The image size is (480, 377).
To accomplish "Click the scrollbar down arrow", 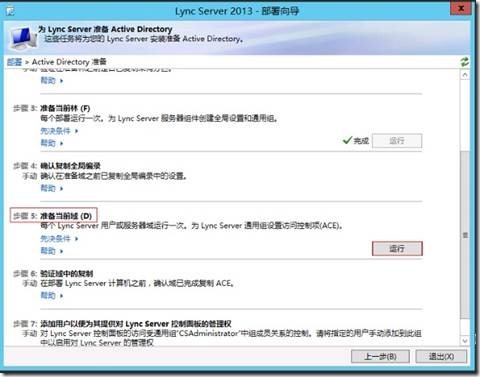I will coord(465,341).
